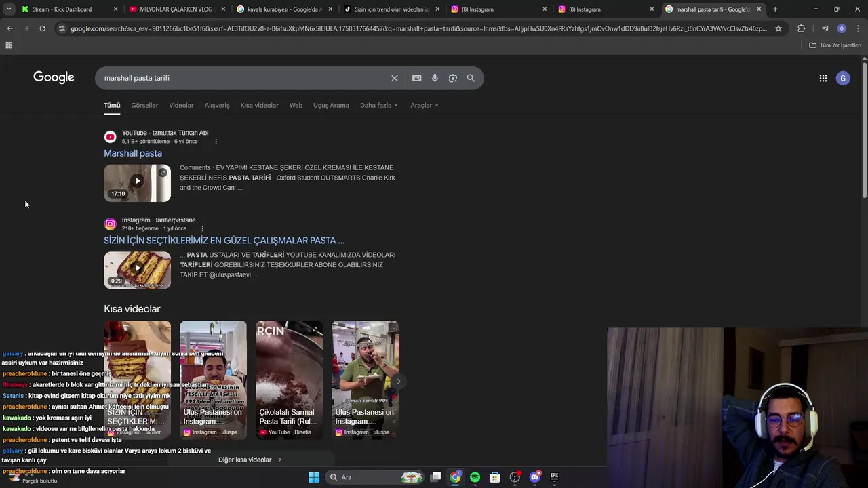868x488 pixels.
Task: Open the tab search dropdown arrow
Action: 9,9
